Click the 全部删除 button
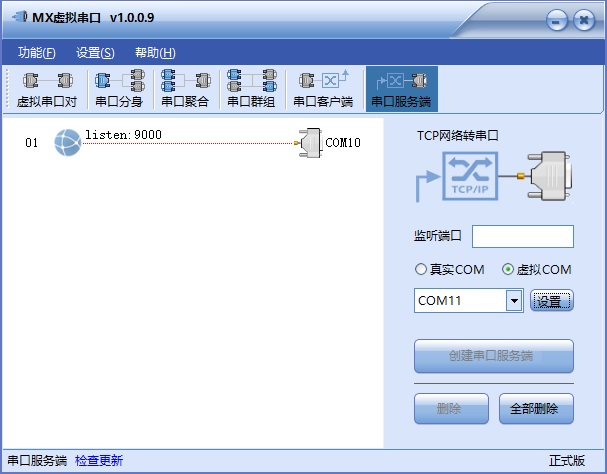The image size is (607, 474). point(536,409)
